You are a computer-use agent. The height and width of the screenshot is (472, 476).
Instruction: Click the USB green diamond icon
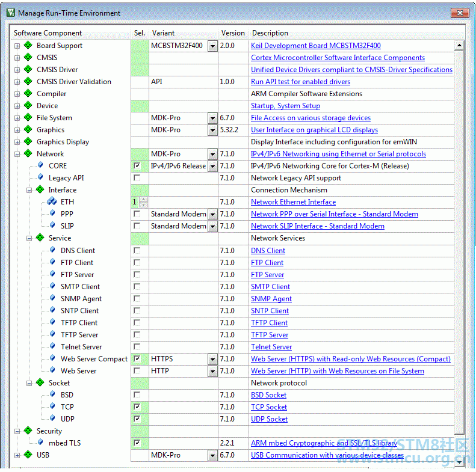click(28, 455)
